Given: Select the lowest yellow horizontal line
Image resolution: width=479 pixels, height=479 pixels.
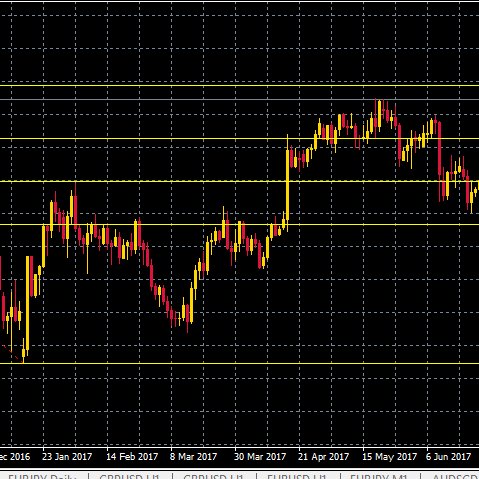Looking at the screenshot, I should pos(239,363).
